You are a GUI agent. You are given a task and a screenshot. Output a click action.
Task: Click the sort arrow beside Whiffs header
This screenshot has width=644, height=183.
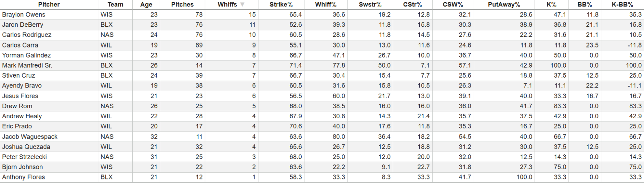(243, 5)
